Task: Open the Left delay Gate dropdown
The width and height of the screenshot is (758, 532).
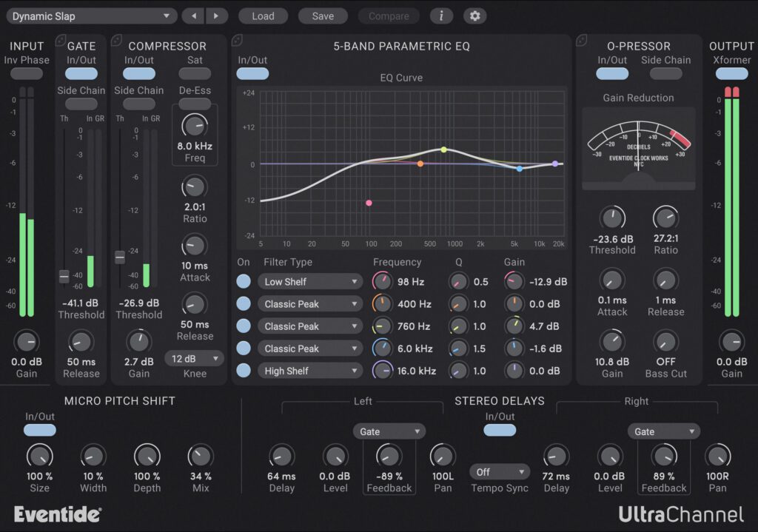Action: [389, 431]
